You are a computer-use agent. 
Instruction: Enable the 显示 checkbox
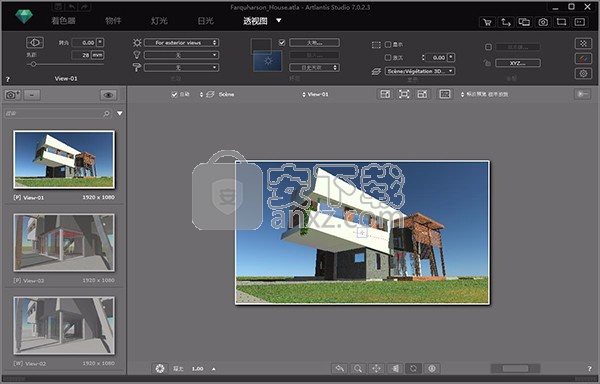388,44
